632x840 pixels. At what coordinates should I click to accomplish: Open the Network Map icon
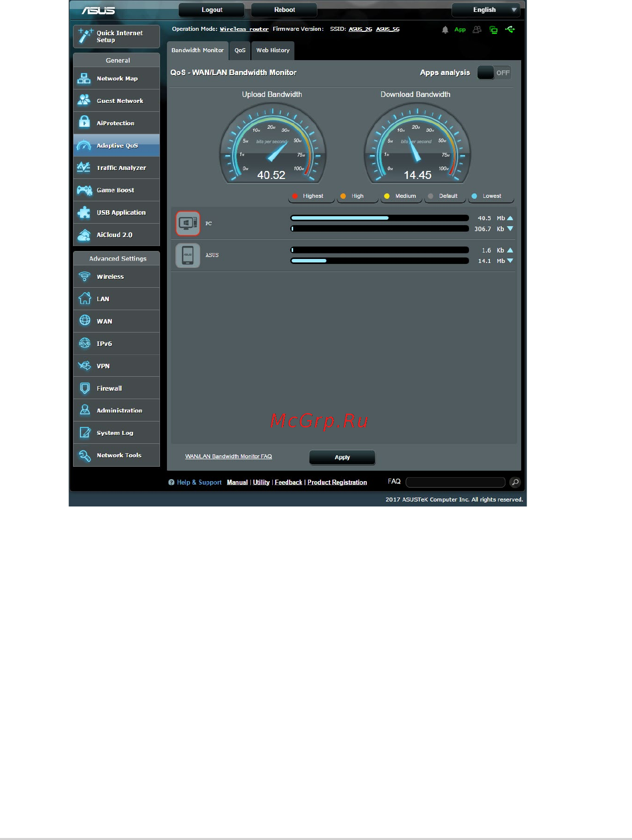point(84,79)
